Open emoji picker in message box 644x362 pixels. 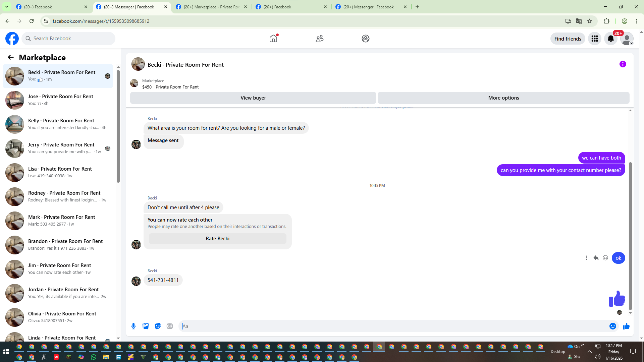coord(613,326)
